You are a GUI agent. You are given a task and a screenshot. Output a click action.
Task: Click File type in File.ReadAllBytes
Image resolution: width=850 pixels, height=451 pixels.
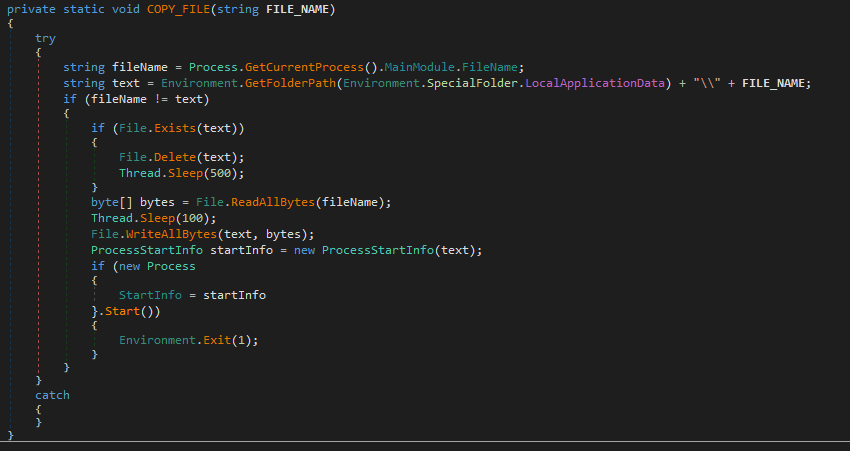(x=210, y=202)
